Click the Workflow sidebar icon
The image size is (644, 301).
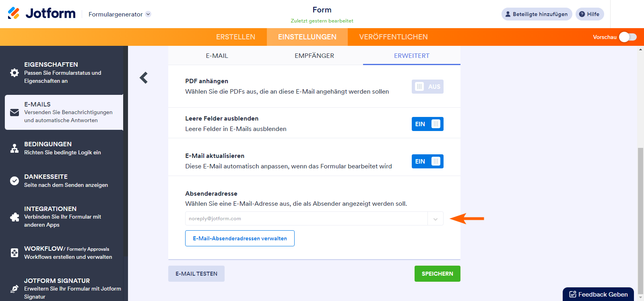click(14, 253)
